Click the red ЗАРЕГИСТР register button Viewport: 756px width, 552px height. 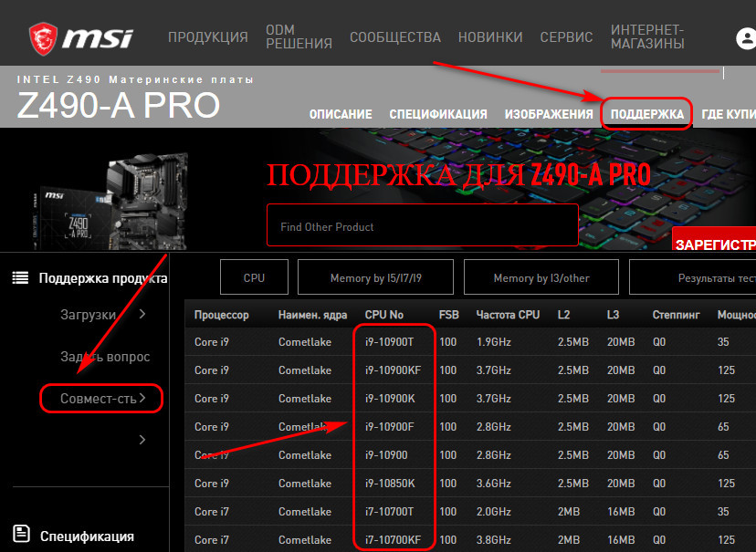714,239
